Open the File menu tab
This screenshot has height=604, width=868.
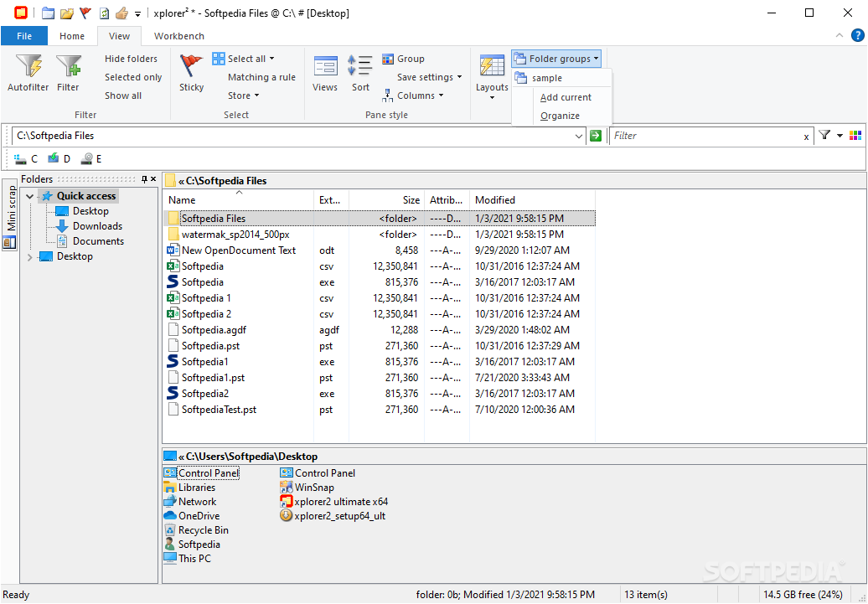click(x=24, y=36)
